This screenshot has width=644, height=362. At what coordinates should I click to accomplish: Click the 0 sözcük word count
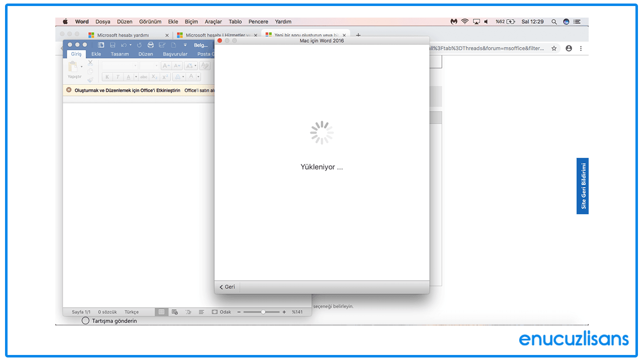pyautogui.click(x=107, y=312)
